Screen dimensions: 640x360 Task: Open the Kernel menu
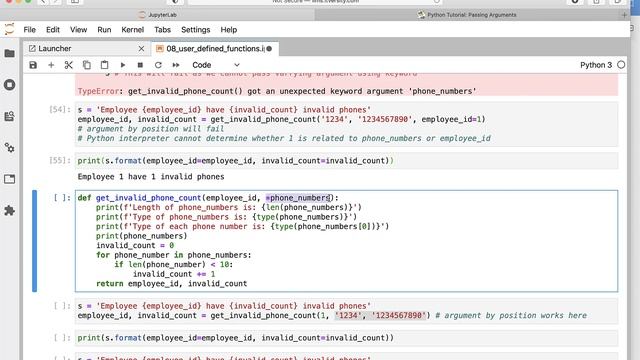tap(133, 30)
